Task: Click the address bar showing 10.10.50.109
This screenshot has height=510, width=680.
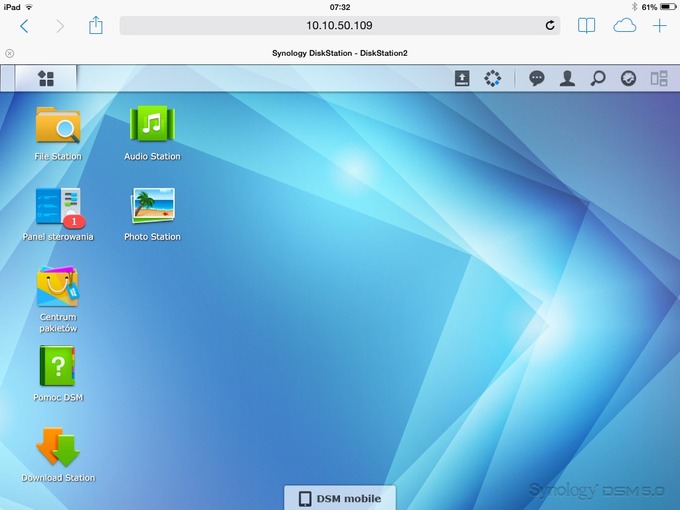Action: (340, 26)
